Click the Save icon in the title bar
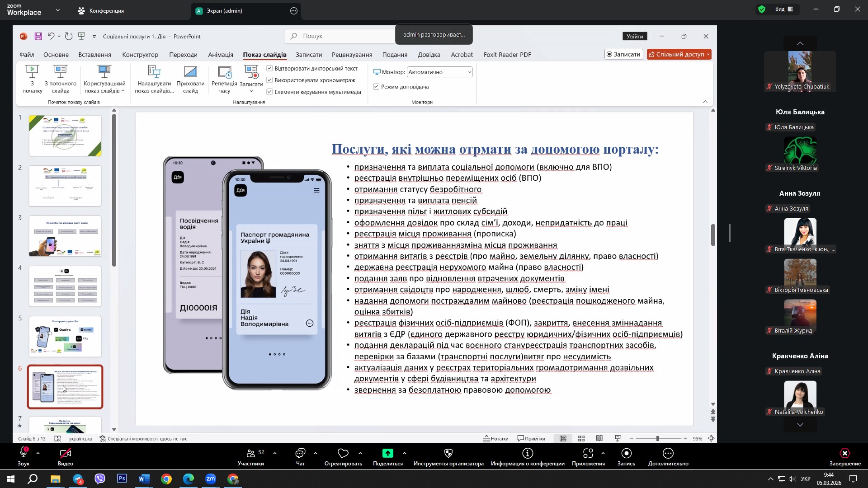The width and height of the screenshot is (868, 488). (x=38, y=36)
